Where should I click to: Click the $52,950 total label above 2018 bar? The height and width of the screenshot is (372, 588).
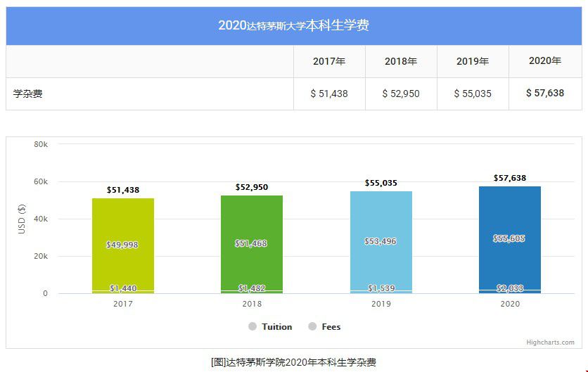(x=252, y=187)
